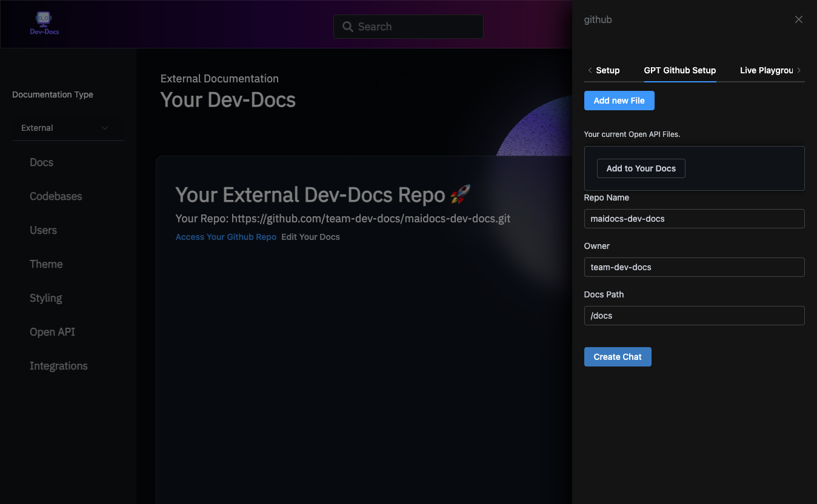This screenshot has height=504, width=817.
Task: Open the Integrations section
Action: coord(58,366)
